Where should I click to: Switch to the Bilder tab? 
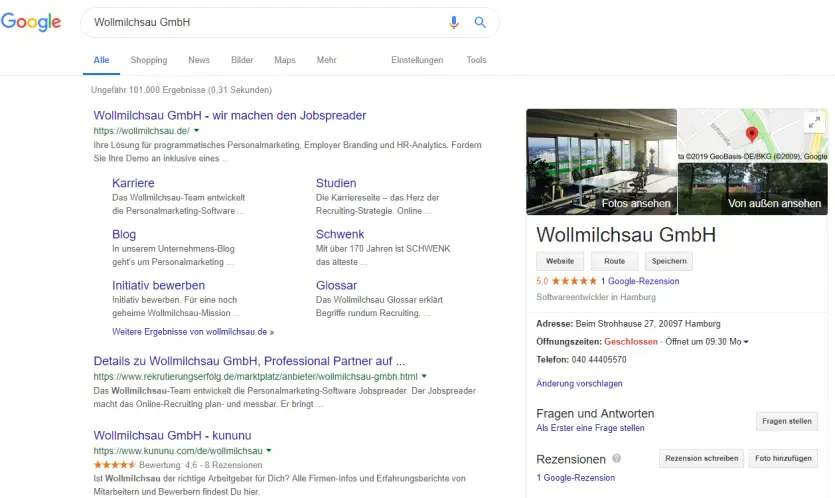pos(242,60)
